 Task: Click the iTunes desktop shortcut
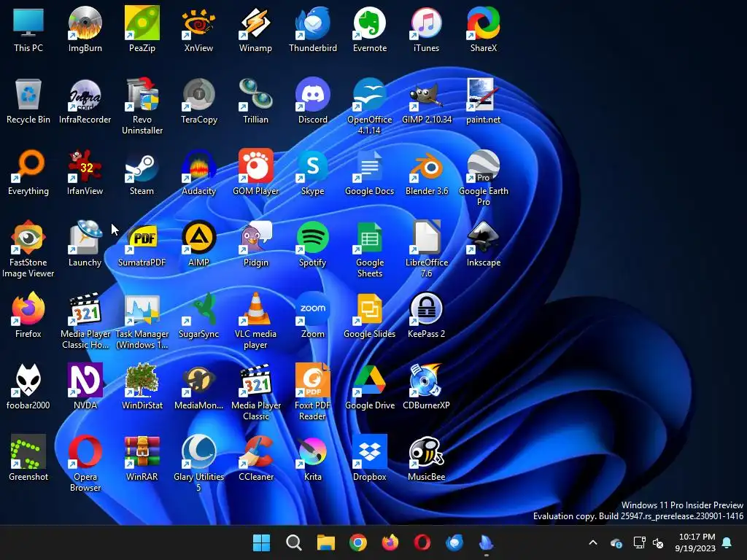pyautogui.click(x=426, y=23)
